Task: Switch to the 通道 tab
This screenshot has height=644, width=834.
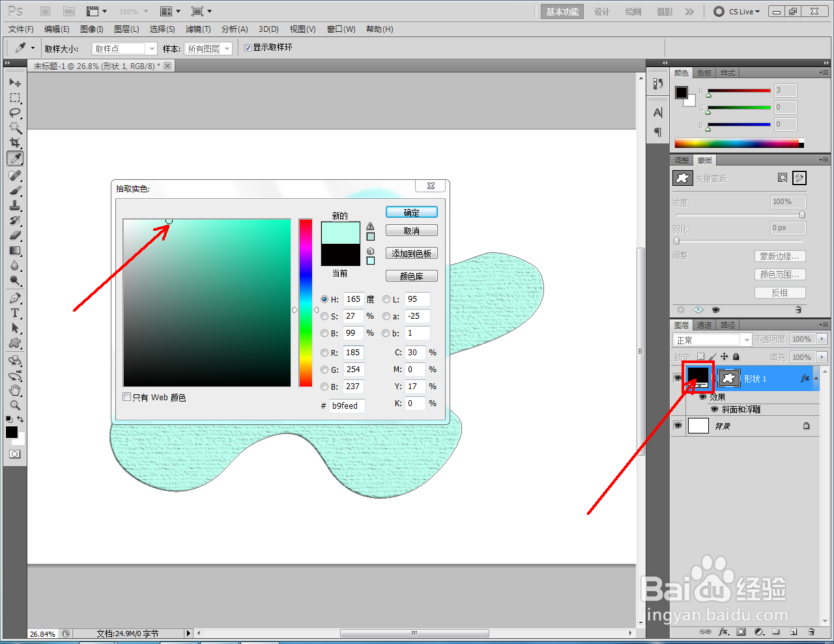Action: click(704, 325)
